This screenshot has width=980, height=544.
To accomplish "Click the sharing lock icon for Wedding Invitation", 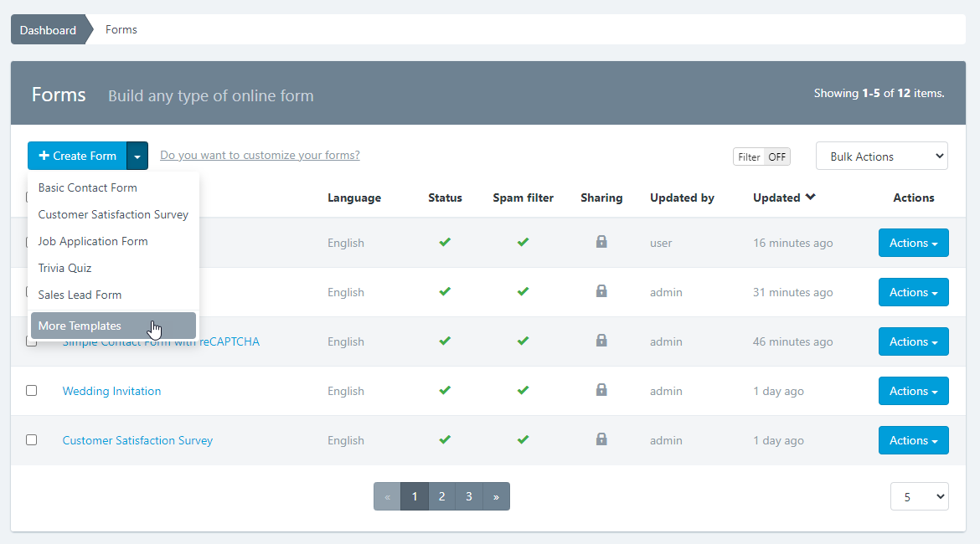I will coord(601,390).
